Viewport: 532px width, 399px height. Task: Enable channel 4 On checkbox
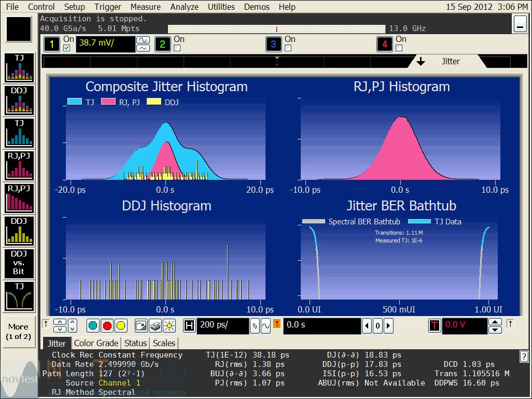tap(399, 48)
